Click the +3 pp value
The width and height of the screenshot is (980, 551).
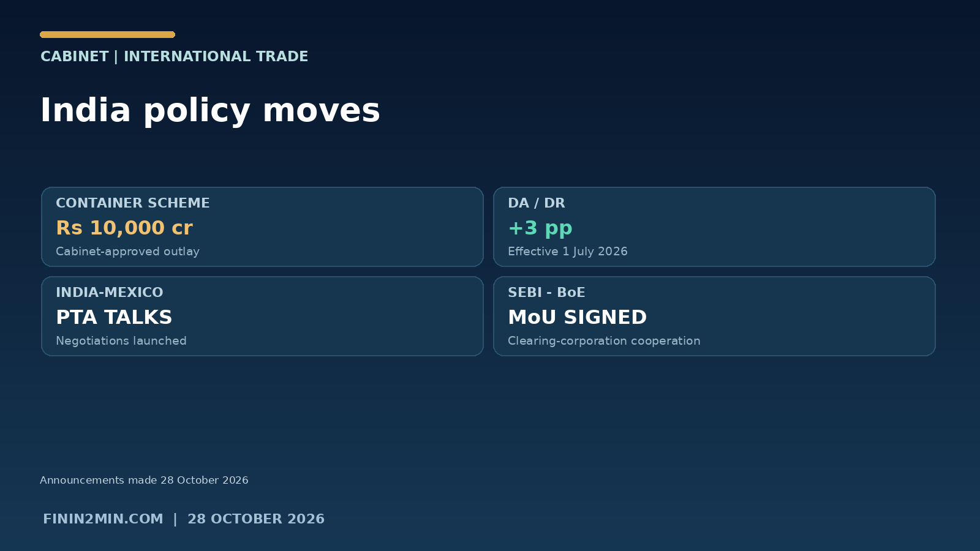540,228
